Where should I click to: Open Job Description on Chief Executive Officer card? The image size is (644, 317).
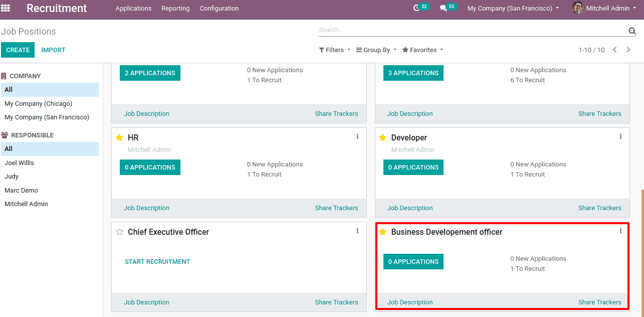pyautogui.click(x=146, y=302)
